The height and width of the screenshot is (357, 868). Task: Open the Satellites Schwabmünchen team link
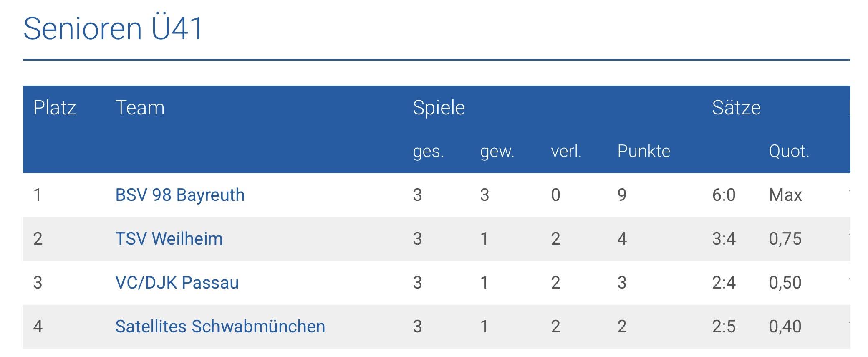pyautogui.click(x=220, y=327)
